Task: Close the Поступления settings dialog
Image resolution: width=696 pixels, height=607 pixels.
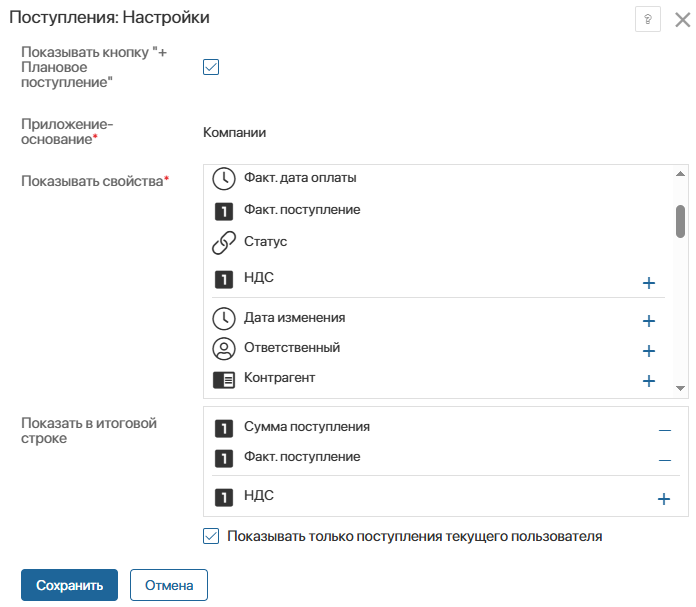Action: coord(682,20)
